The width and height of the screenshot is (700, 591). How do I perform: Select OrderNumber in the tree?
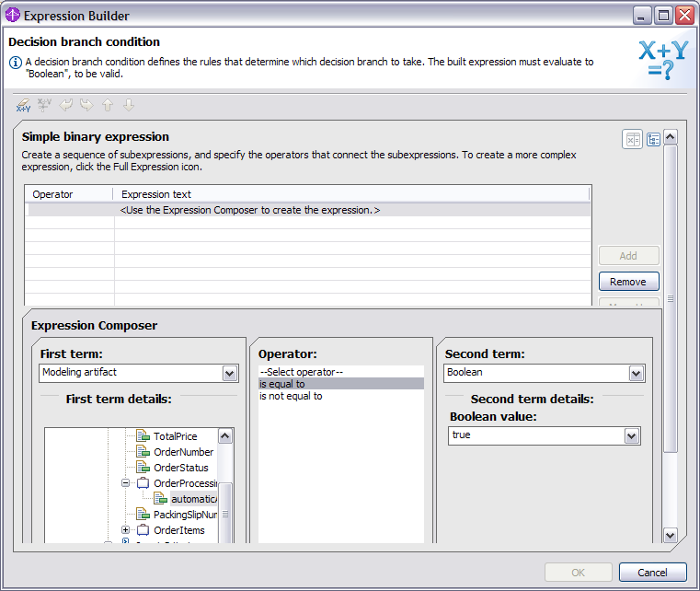(x=183, y=452)
